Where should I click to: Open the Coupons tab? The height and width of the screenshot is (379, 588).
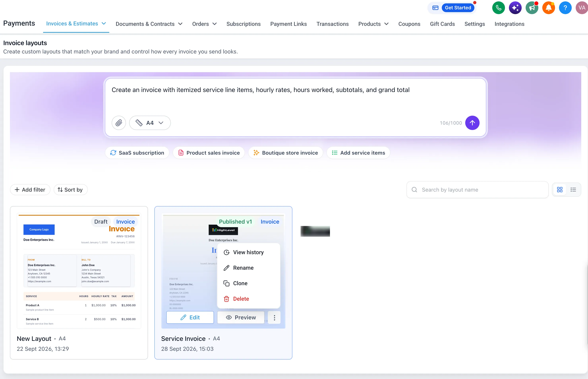[409, 24]
